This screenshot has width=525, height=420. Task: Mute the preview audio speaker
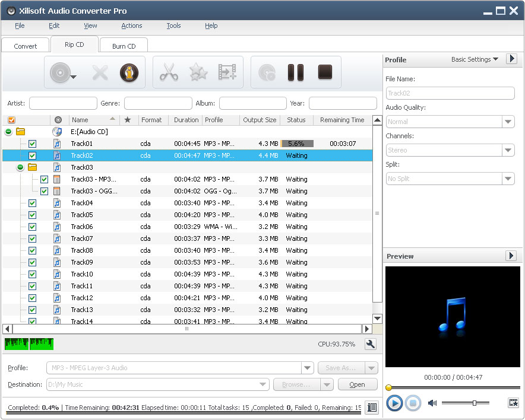[x=433, y=403]
